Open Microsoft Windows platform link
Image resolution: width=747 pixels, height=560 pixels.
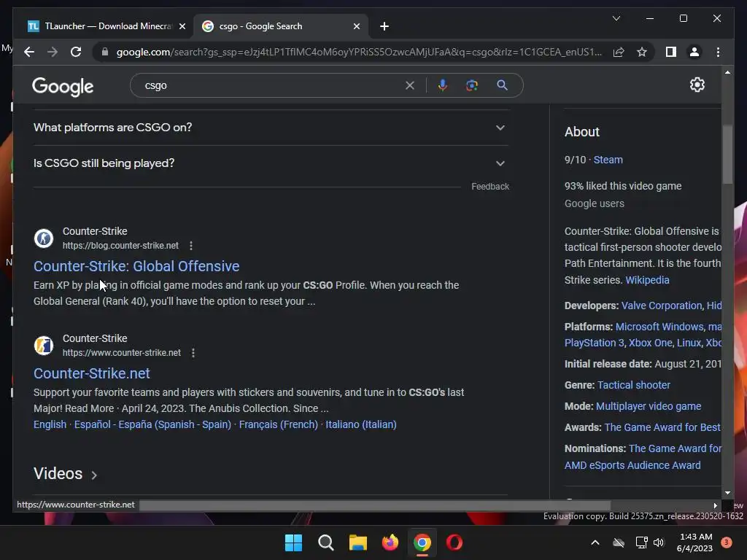point(659,327)
